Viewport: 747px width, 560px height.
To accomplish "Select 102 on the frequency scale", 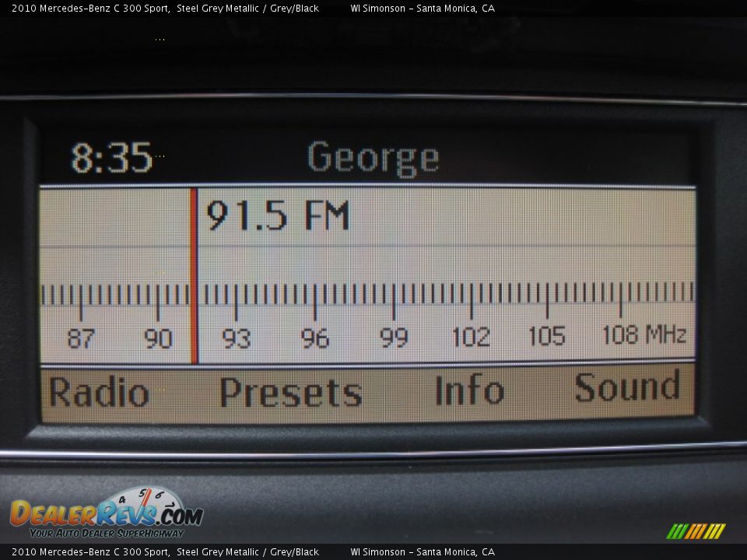I will pos(471,338).
